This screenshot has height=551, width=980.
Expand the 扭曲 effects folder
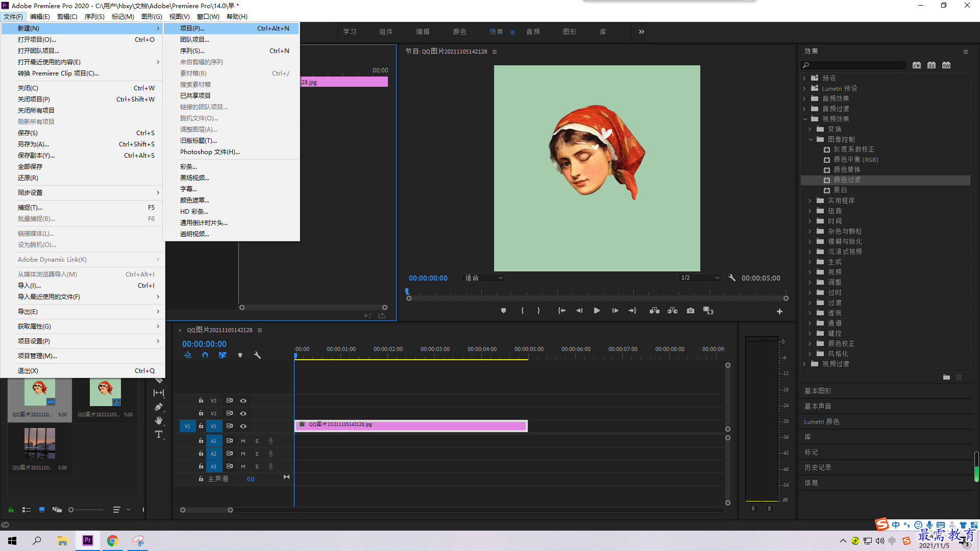pos(810,211)
